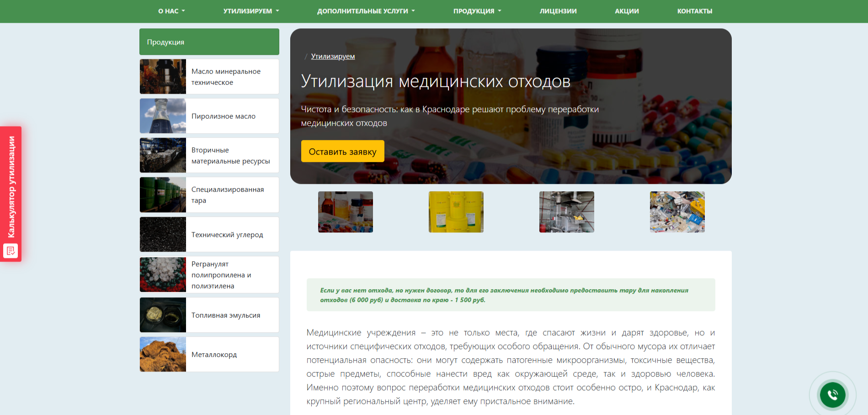Expand the О НАС dropdown menu

tap(171, 11)
